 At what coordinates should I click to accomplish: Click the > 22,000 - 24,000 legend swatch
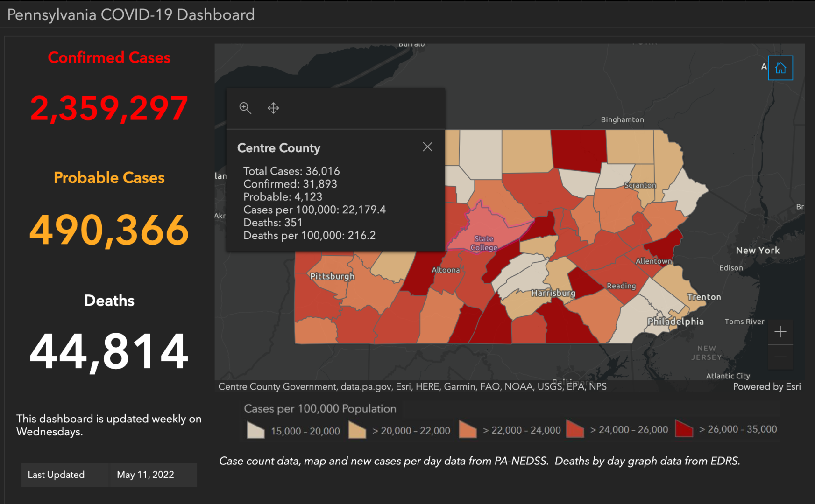point(468,429)
